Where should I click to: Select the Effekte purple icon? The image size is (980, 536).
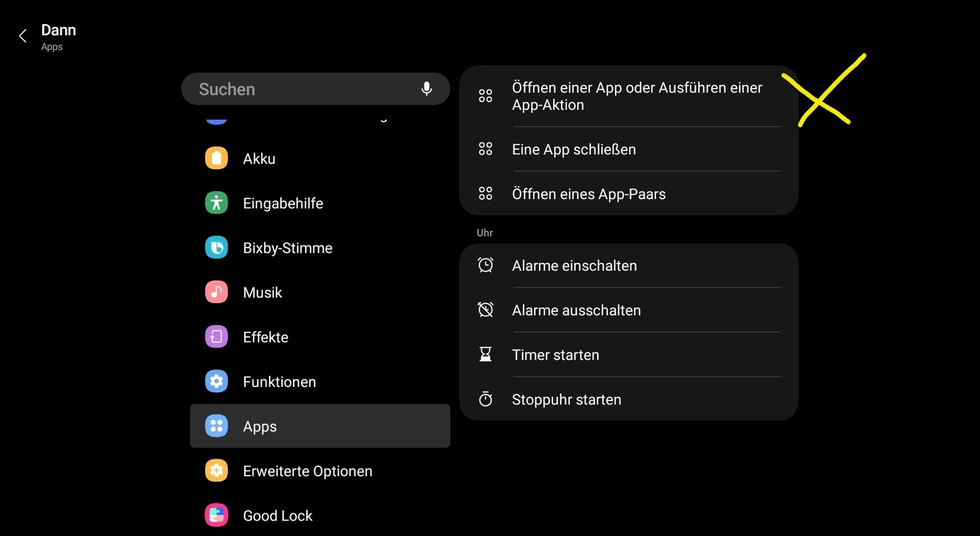coord(216,337)
